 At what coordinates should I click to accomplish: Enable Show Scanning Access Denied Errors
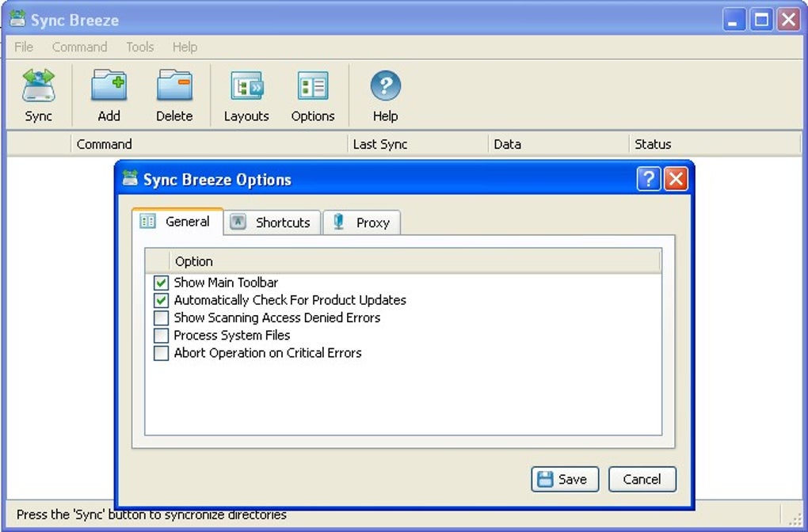click(161, 317)
